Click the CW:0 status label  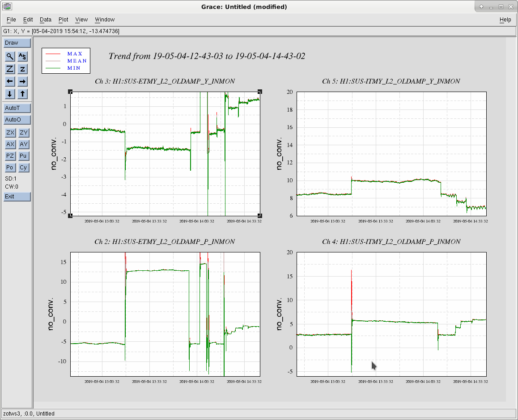(12, 187)
